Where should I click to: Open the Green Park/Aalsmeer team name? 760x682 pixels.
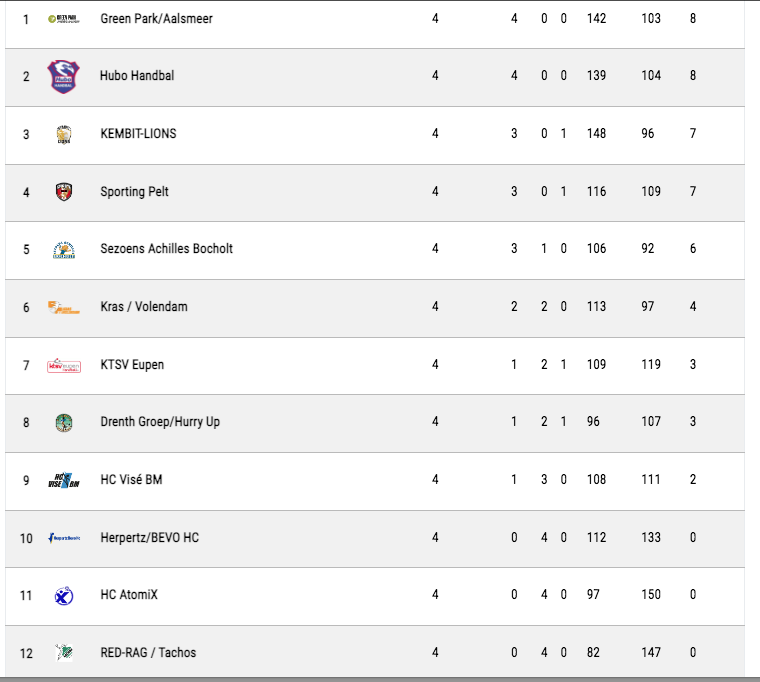click(157, 18)
